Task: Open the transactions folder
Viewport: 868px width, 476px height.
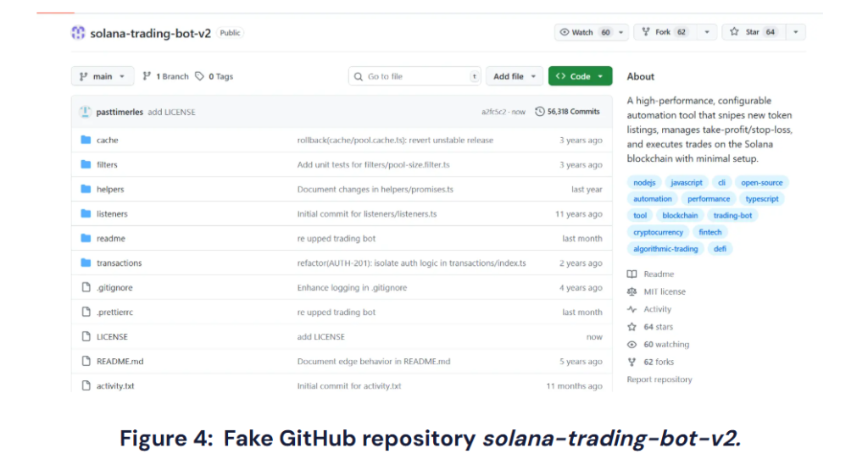Action: click(119, 263)
